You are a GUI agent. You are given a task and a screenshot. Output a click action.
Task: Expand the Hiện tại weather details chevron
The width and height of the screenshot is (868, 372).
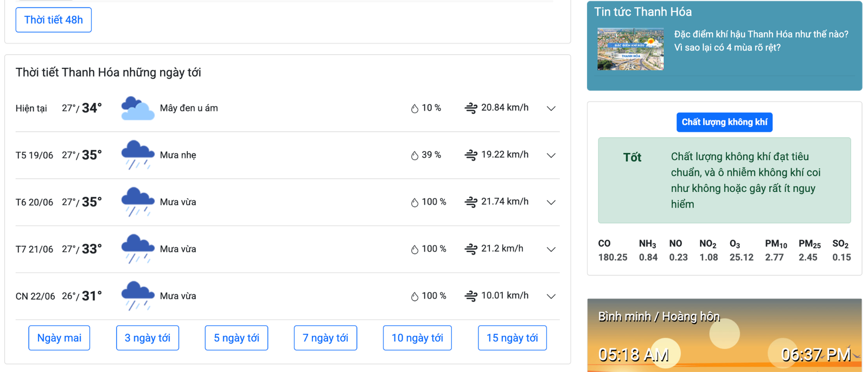tap(551, 109)
